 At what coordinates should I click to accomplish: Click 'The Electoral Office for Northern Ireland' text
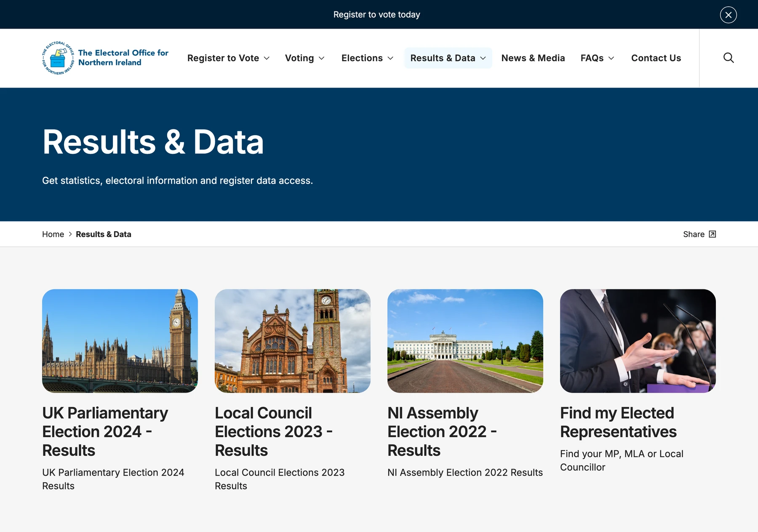click(x=123, y=58)
